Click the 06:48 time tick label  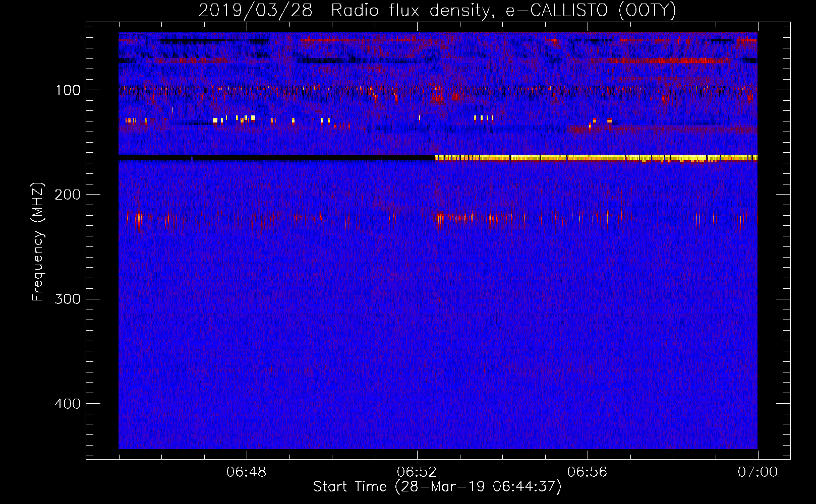tap(247, 472)
